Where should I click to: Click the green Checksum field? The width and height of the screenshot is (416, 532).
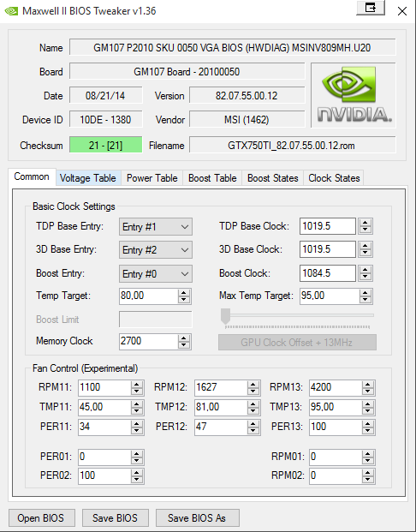tap(106, 145)
